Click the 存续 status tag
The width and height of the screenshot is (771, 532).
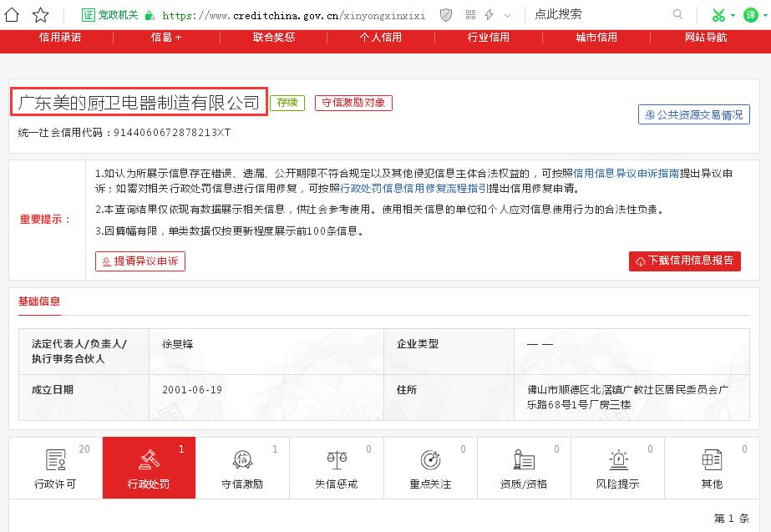click(x=287, y=103)
